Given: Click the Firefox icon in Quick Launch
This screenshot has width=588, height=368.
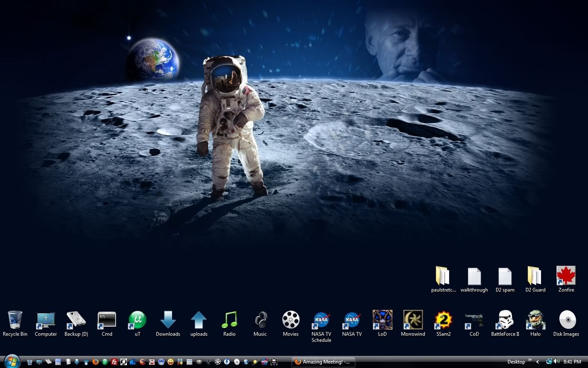Looking at the screenshot, I should 96,362.
